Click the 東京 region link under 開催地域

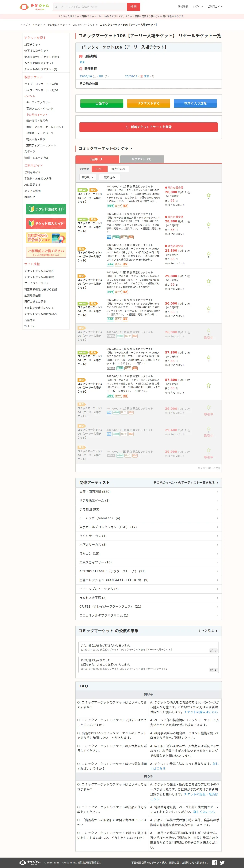point(82,62)
